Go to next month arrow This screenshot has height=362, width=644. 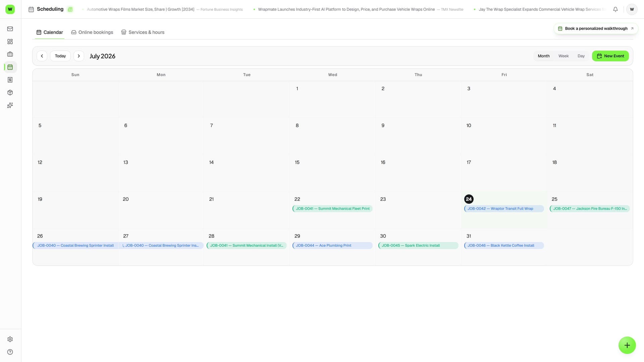coord(79,56)
